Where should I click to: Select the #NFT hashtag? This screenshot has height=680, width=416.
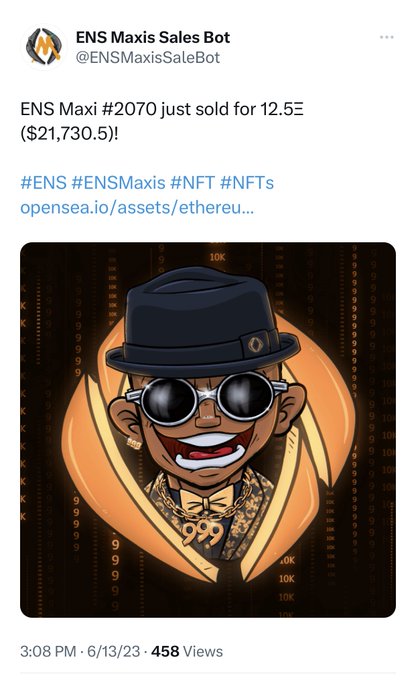point(193,183)
